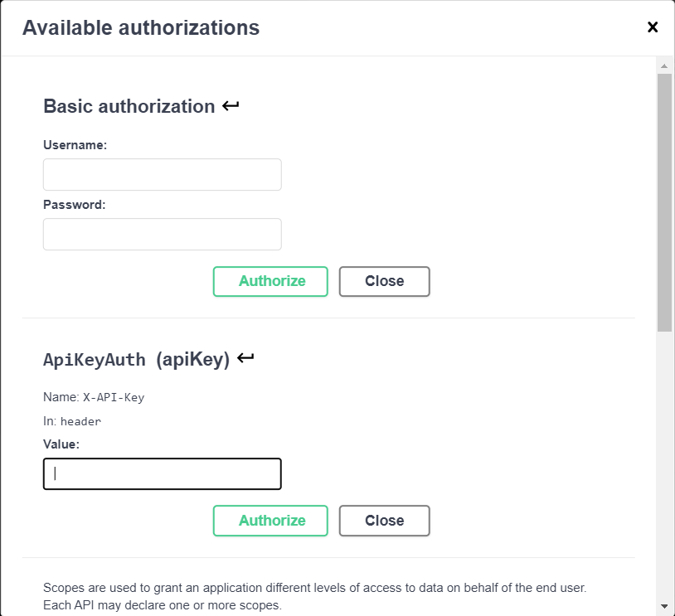Click the Username: label
Image resolution: width=675 pixels, height=616 pixels.
pos(75,145)
